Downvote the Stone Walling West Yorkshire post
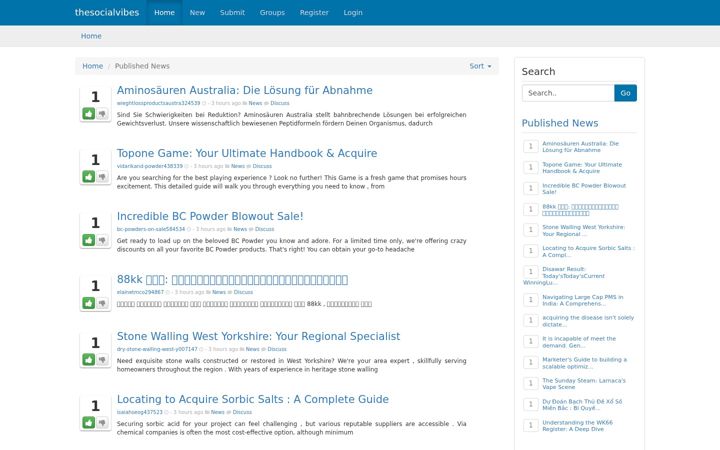This screenshot has width=720, height=450. [102, 360]
